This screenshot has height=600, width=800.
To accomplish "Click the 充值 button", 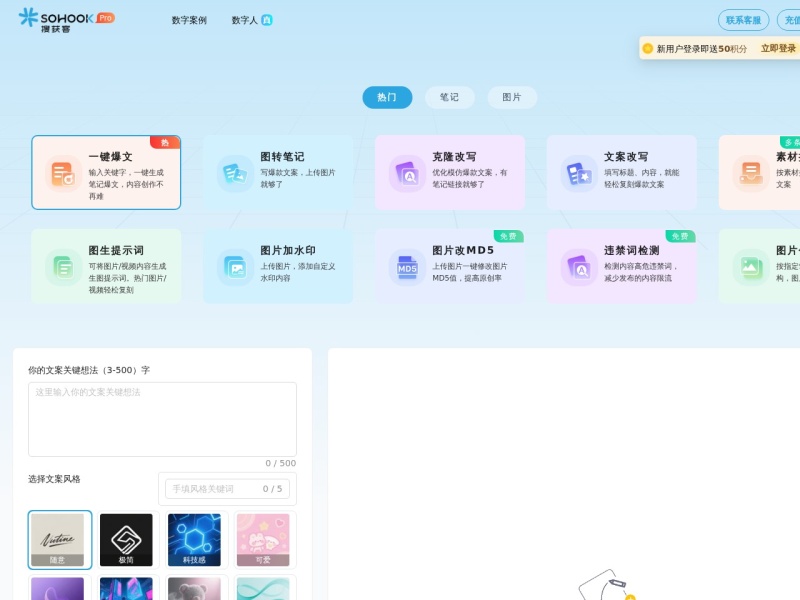I will 793,19.
